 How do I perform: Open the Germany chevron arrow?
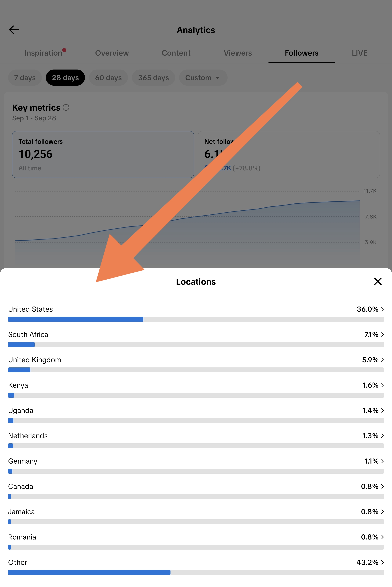382,461
